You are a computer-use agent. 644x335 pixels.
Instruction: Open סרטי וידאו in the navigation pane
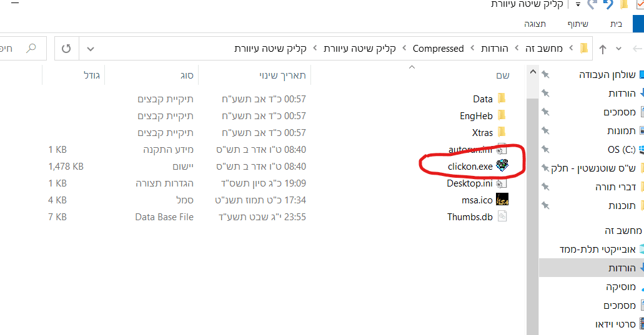click(615, 324)
